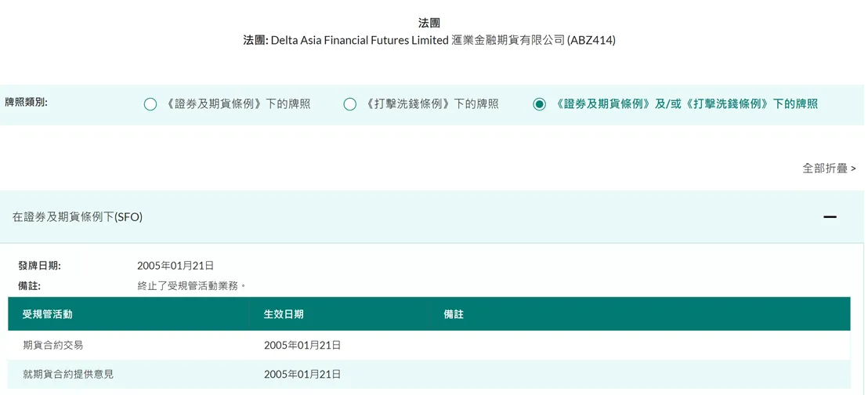Click 全部折疊 to collapse all sections
This screenshot has height=395, width=868.
pyautogui.click(x=826, y=168)
